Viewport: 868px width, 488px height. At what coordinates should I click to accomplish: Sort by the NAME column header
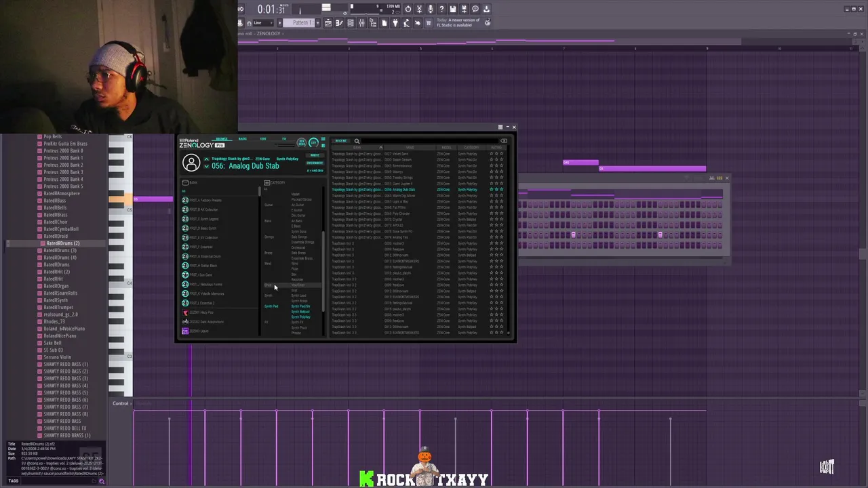410,148
